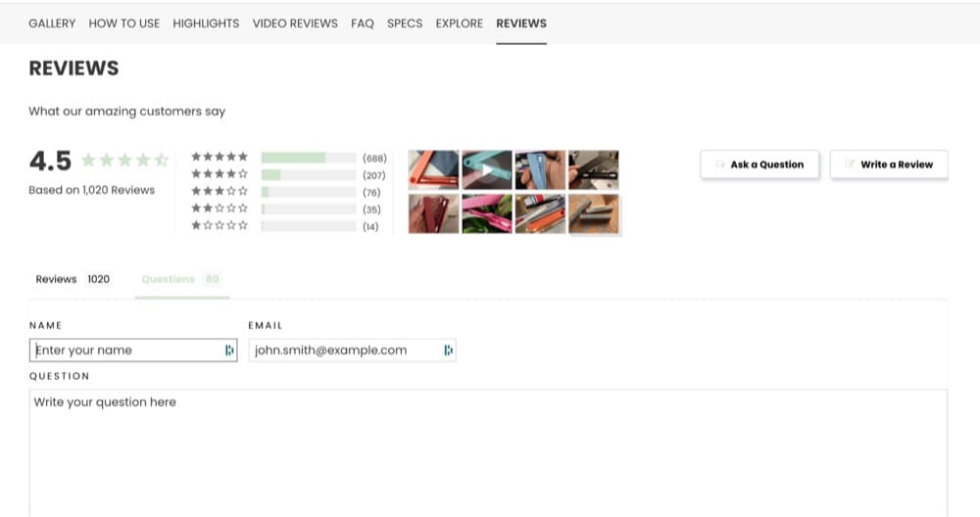Click the Ask a Question button
This screenshot has height=517, width=980.
pos(759,164)
